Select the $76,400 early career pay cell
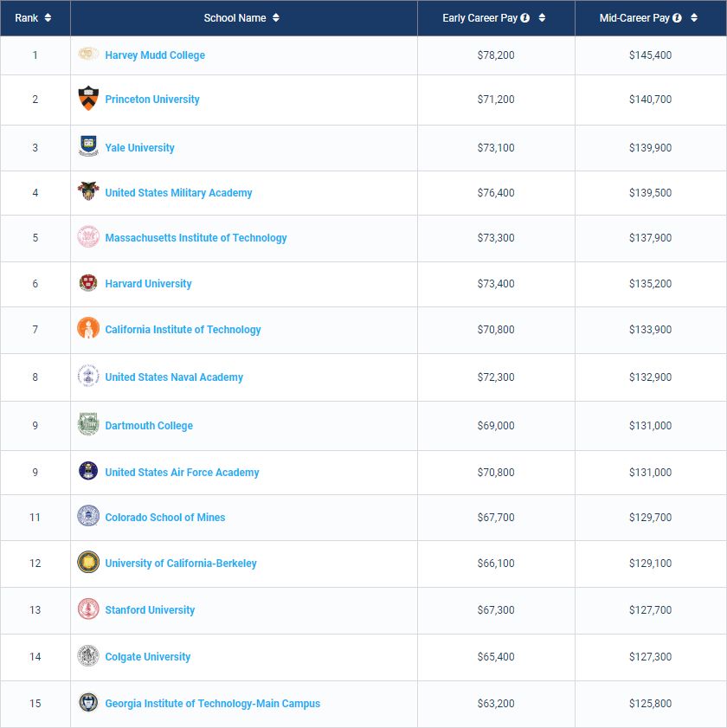This screenshot has height=728, width=727. pos(496,193)
